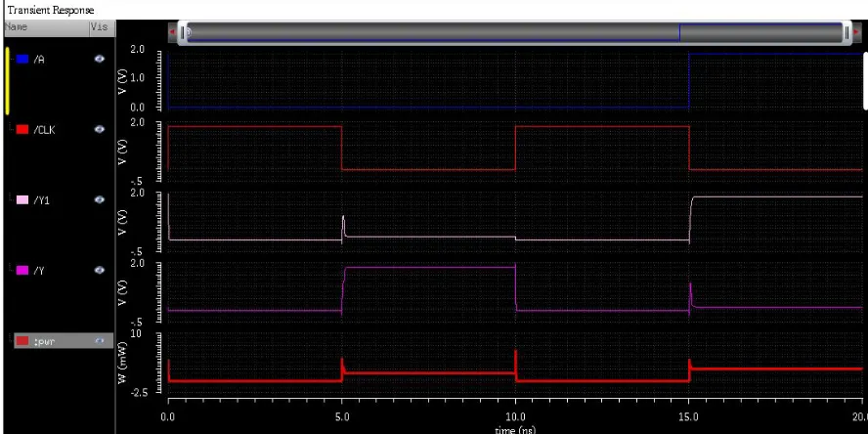Click the red :pwr color swatch
The height and width of the screenshot is (434, 868).
point(22,341)
